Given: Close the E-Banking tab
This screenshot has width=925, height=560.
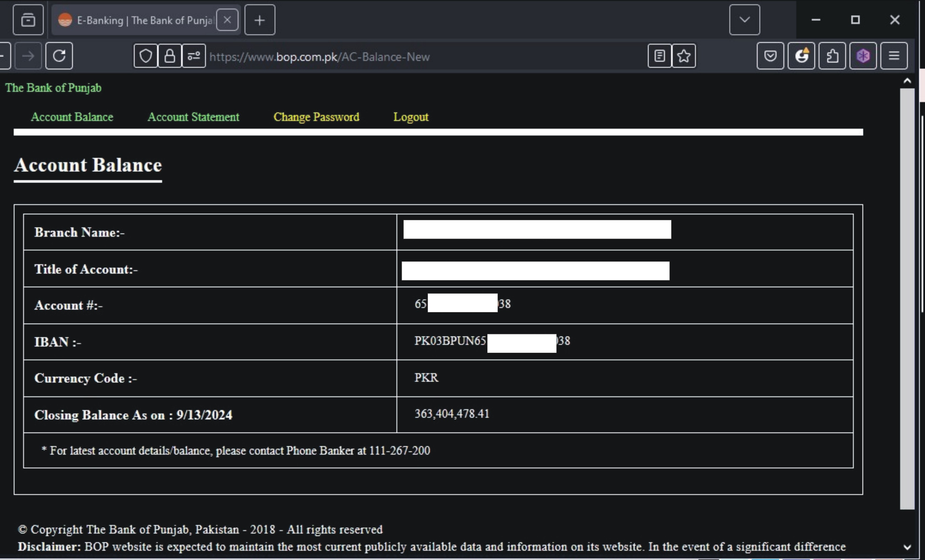Looking at the screenshot, I should click(227, 20).
